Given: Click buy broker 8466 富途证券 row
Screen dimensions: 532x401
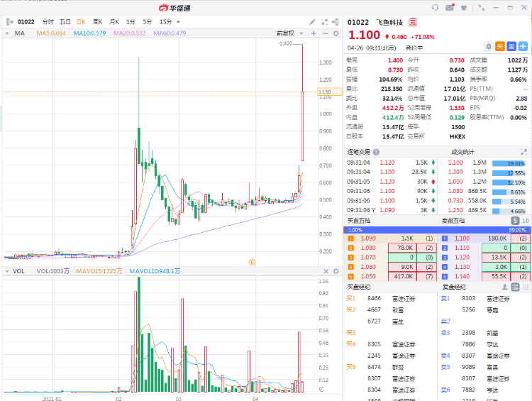Looking at the screenshot, I should (391, 299).
